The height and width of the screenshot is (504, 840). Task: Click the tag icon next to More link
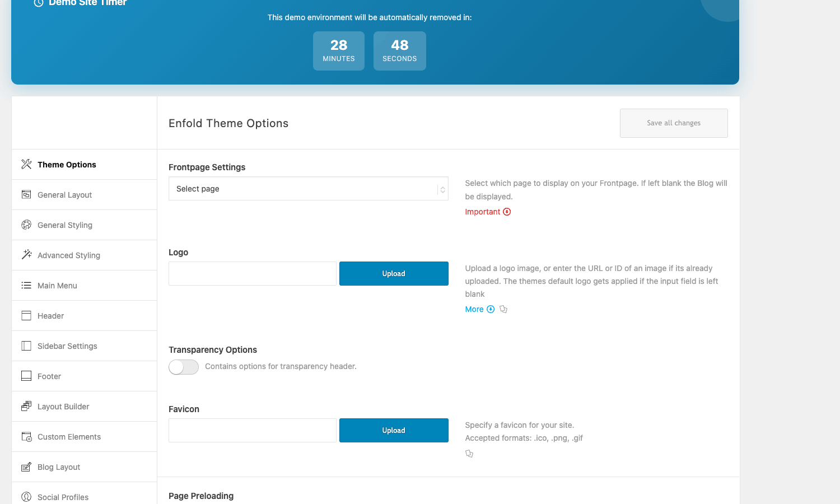coord(503,309)
